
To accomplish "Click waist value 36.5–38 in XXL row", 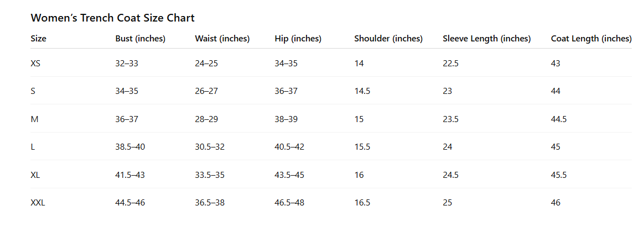I will 210,203.
